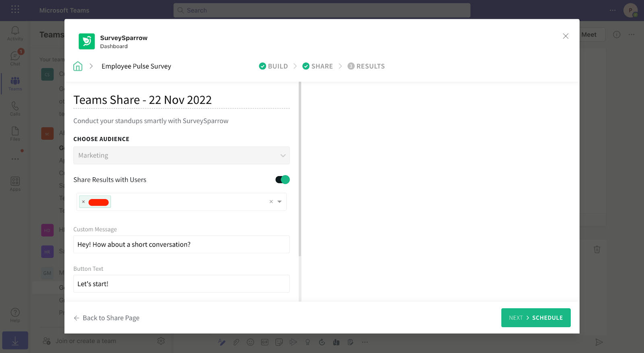Click the trash delete icon

pyautogui.click(x=597, y=249)
